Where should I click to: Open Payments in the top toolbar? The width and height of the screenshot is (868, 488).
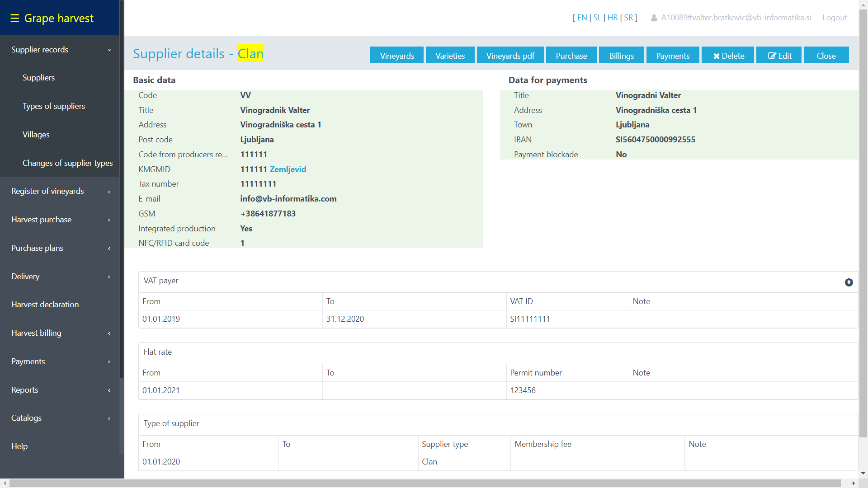[673, 56]
